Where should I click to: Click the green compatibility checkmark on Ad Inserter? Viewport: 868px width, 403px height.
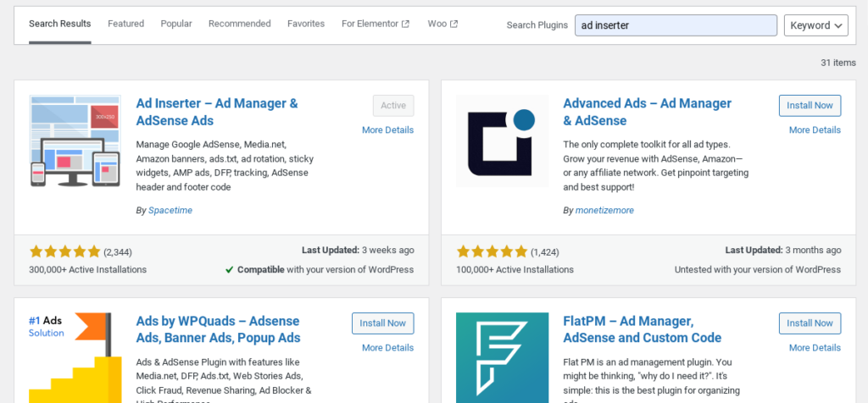pos(229,270)
